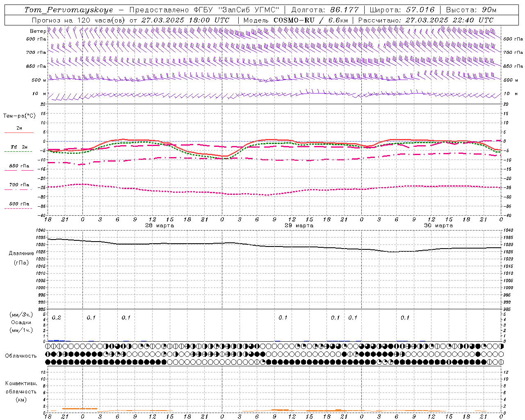Click the Осадки panel label

(21, 322)
